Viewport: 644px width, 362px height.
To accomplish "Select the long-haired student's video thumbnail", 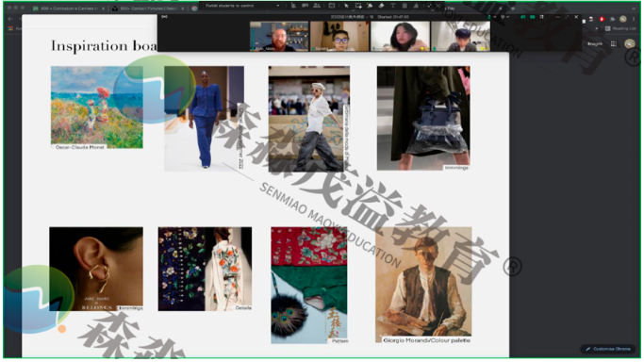I will [x=400, y=36].
